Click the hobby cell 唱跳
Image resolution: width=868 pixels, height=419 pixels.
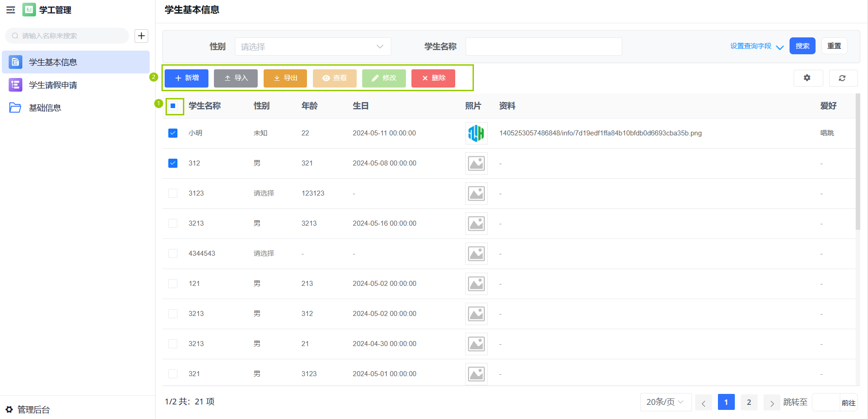[827, 133]
